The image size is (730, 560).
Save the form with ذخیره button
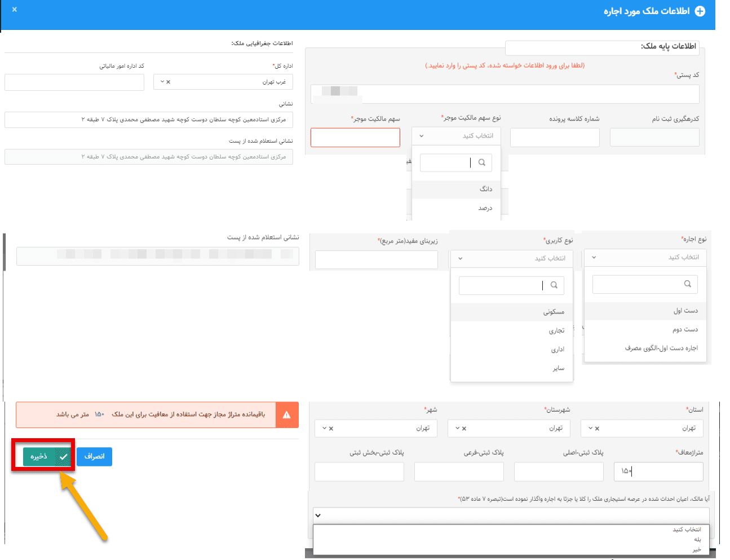47,457
